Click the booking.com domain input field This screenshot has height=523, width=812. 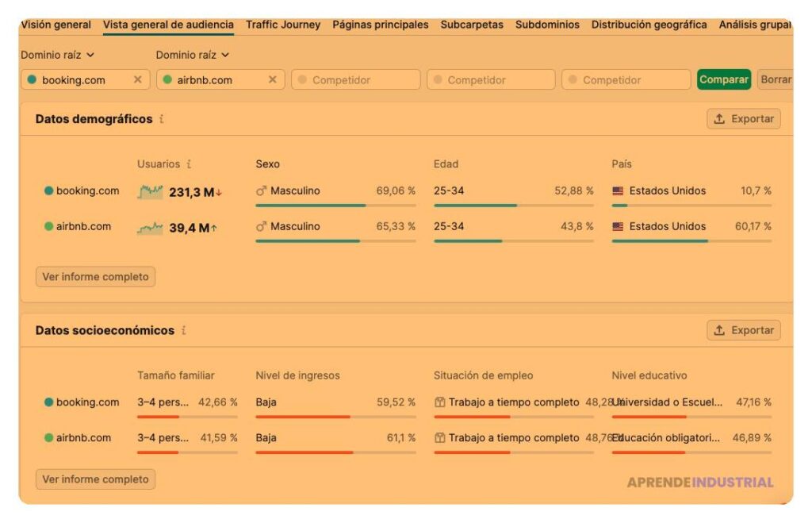point(86,80)
